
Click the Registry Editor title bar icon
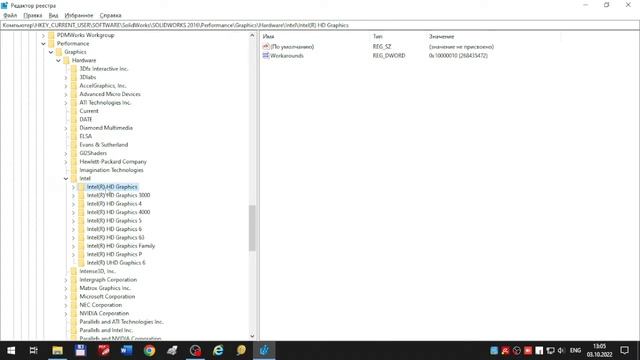point(4,5)
